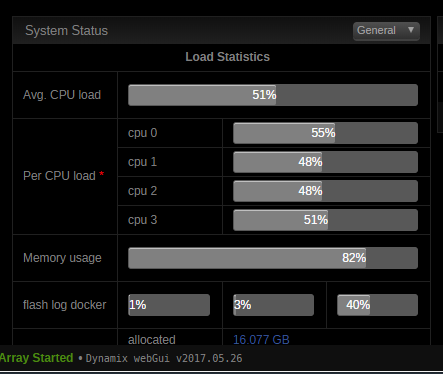Viewport: 443px width, 374px height.
Task: Open the 16.077 GB allocated memory link
Action: [x=261, y=340]
